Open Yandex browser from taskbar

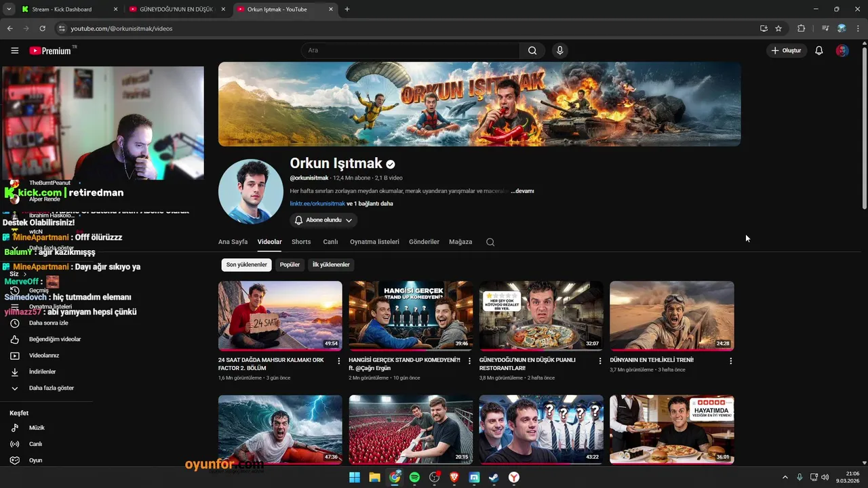pos(514,478)
